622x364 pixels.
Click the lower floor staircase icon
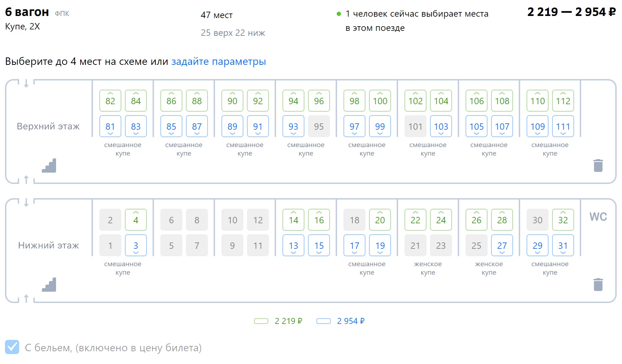[49, 285]
